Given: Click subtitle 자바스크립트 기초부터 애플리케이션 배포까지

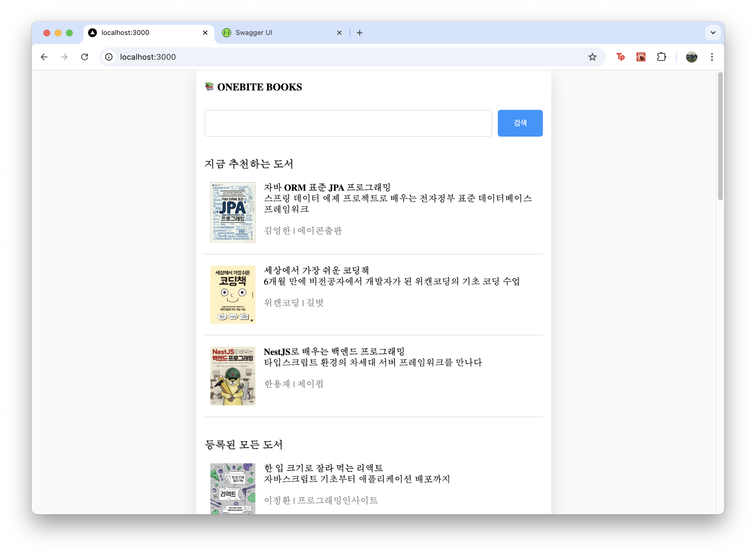Looking at the screenshot, I should 357,479.
